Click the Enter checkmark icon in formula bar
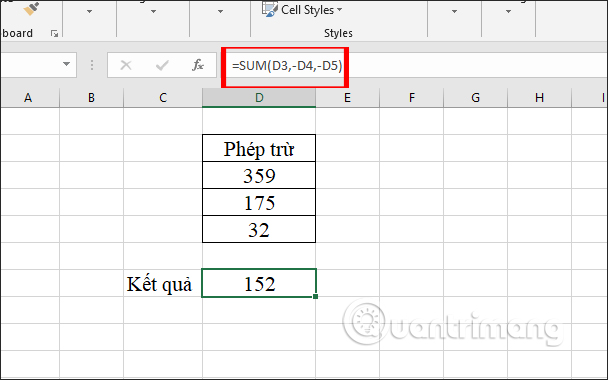 162,65
